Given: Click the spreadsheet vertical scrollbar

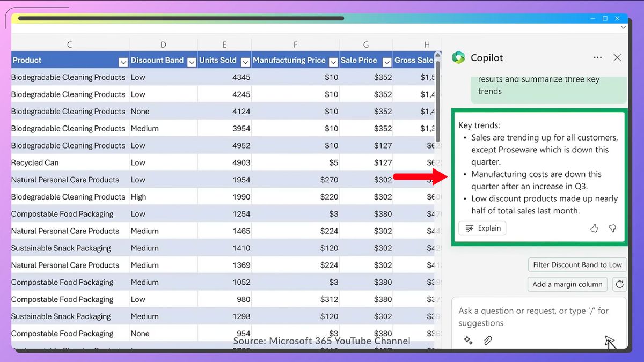Looking at the screenshot, I should click(x=438, y=101).
